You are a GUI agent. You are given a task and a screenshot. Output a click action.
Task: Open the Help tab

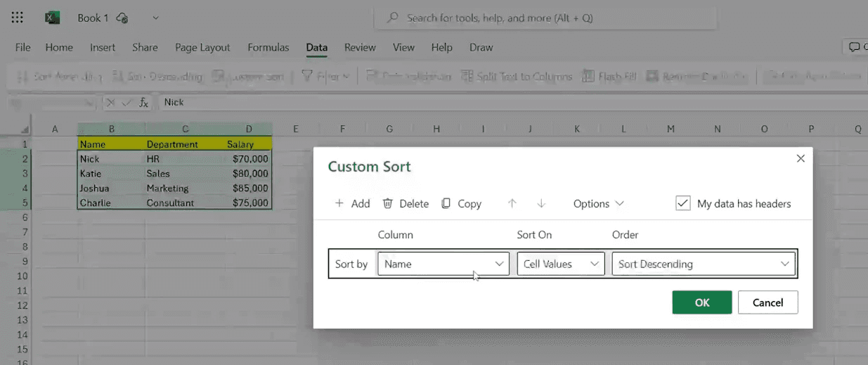click(442, 47)
